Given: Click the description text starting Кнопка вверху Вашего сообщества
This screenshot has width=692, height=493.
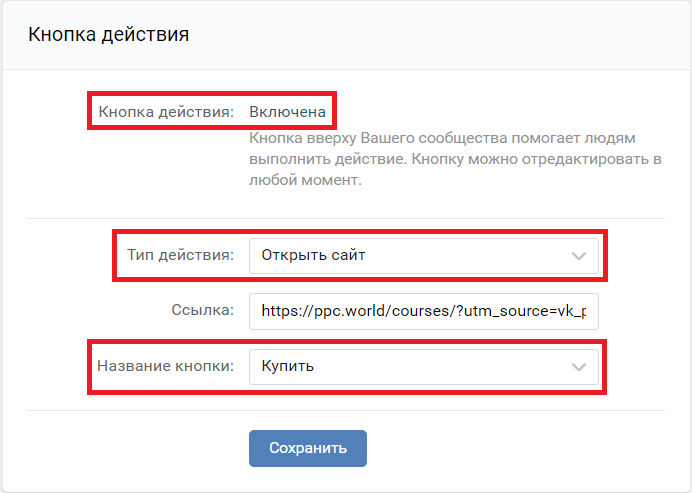Looking at the screenshot, I should (x=455, y=159).
